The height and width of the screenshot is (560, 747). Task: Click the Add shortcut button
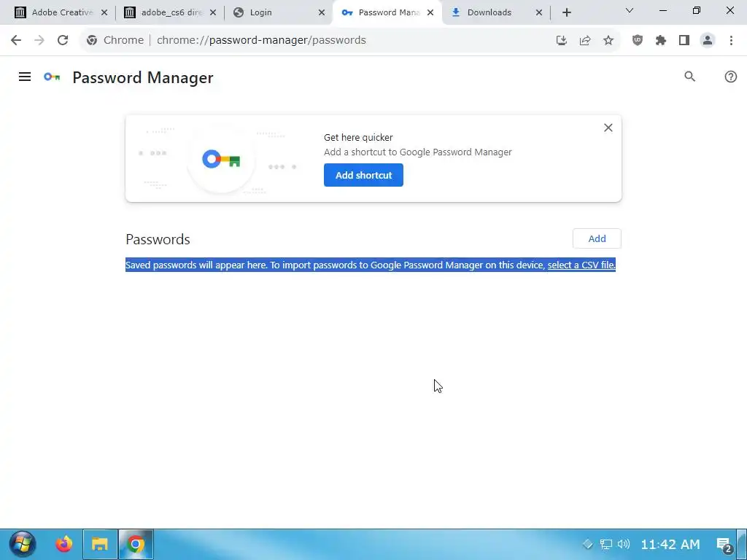point(363,175)
